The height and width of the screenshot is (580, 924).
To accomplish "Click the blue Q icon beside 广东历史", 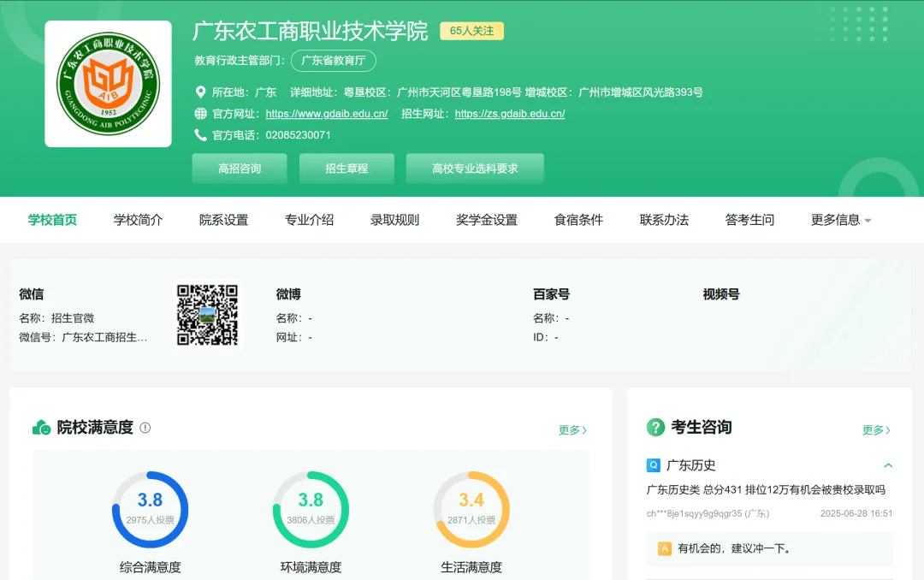I will [x=653, y=465].
